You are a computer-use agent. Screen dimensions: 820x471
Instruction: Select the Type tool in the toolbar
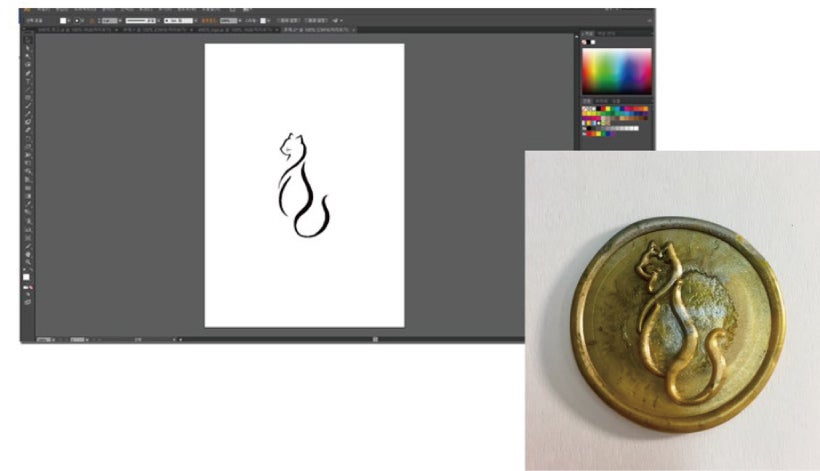click(x=27, y=82)
